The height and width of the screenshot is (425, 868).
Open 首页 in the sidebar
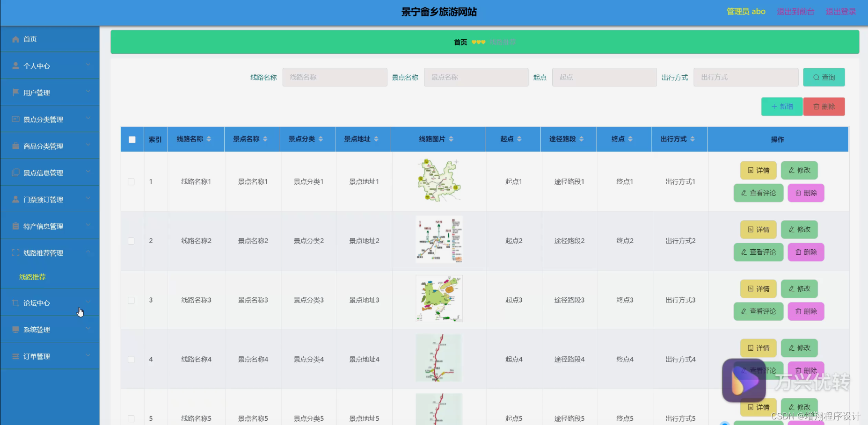50,39
